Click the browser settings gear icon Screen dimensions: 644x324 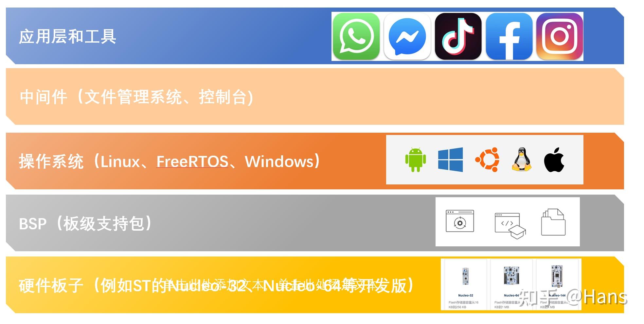click(460, 221)
